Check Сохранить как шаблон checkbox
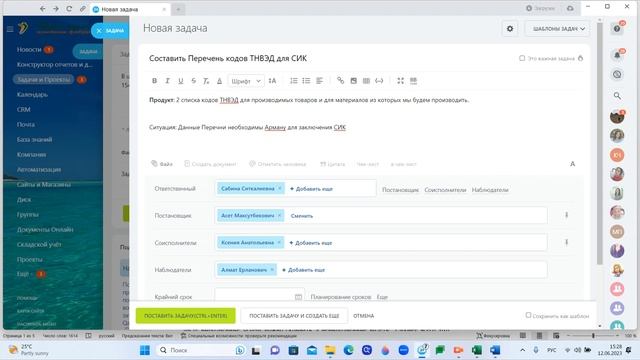Viewport: 640px width, 360px height. (528, 315)
